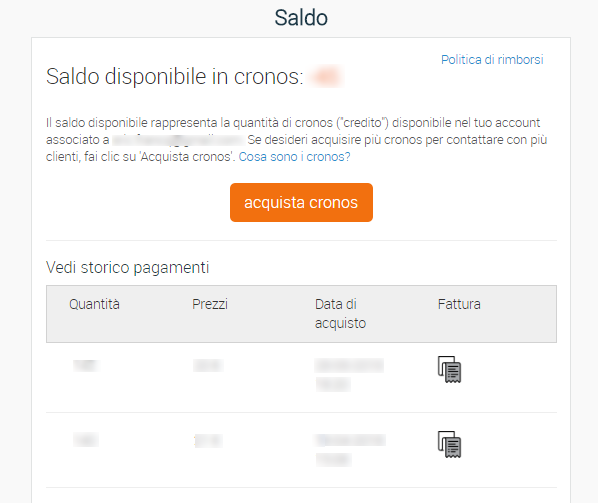Open the invoice icon in the second payment row
Image resolution: width=598 pixels, height=503 pixels.
click(x=449, y=444)
